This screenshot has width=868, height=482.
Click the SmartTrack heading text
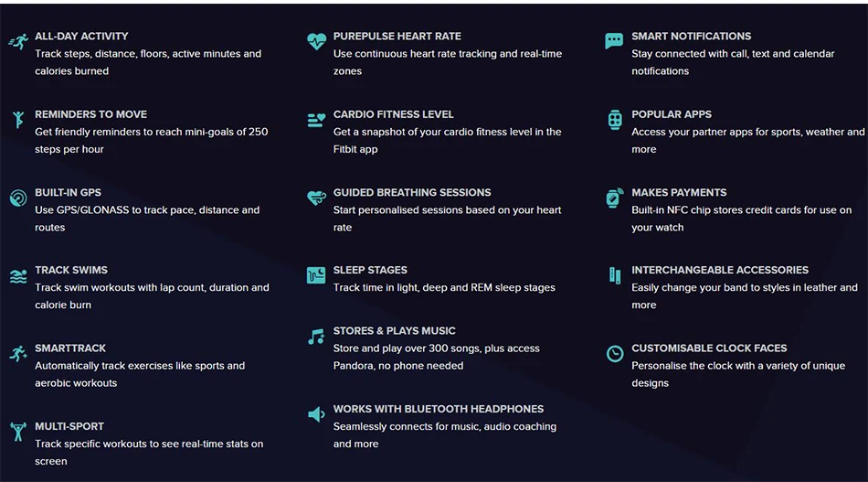click(70, 348)
